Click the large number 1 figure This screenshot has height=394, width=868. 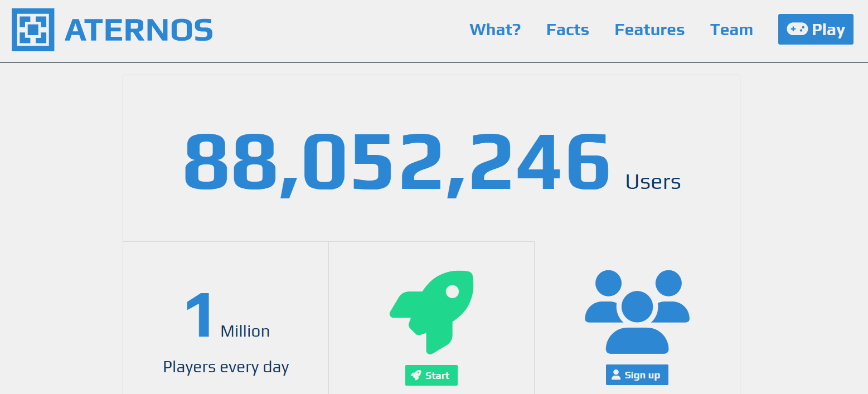tap(199, 315)
